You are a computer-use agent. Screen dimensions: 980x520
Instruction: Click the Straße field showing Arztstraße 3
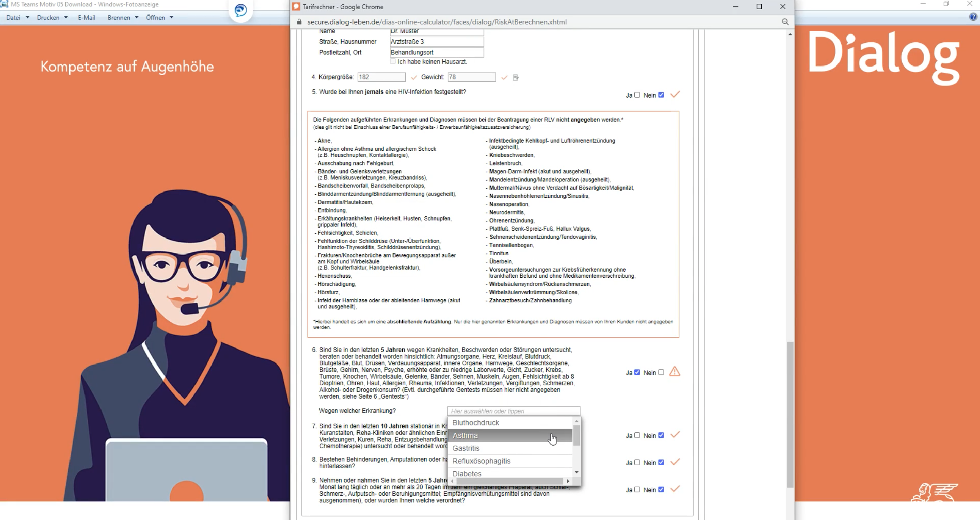[x=436, y=41]
